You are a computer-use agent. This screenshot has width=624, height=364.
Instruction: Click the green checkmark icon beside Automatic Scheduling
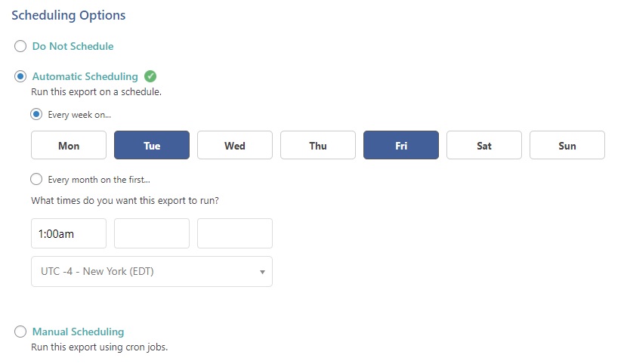[150, 76]
